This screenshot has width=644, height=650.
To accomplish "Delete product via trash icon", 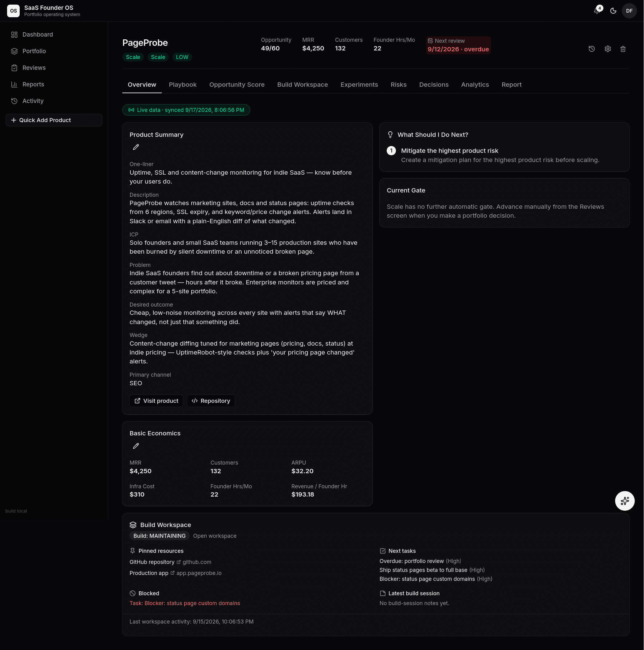I will [623, 49].
